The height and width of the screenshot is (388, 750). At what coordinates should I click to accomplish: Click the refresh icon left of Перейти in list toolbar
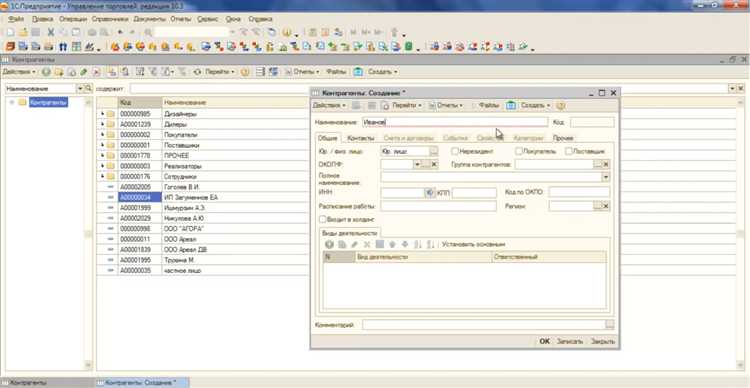pyautogui.click(x=198, y=72)
